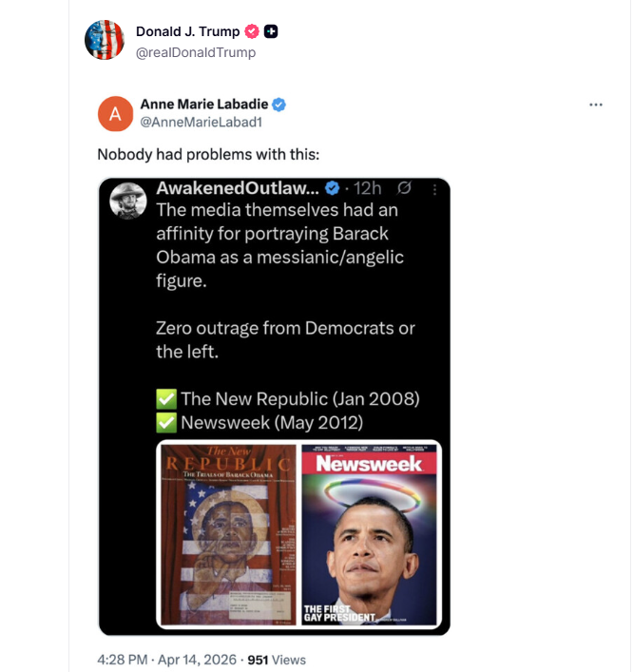
Task: Click the green checkmark beside The New Republic
Action: point(166,399)
